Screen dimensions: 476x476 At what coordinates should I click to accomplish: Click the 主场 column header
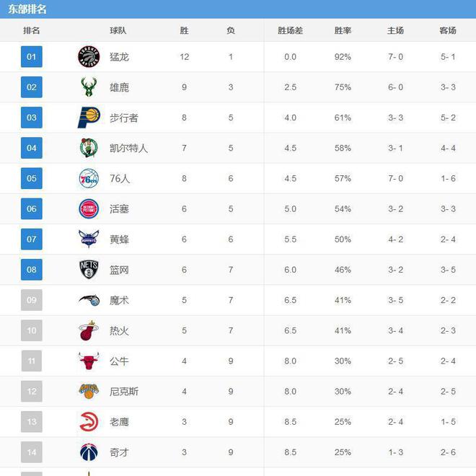(x=395, y=30)
